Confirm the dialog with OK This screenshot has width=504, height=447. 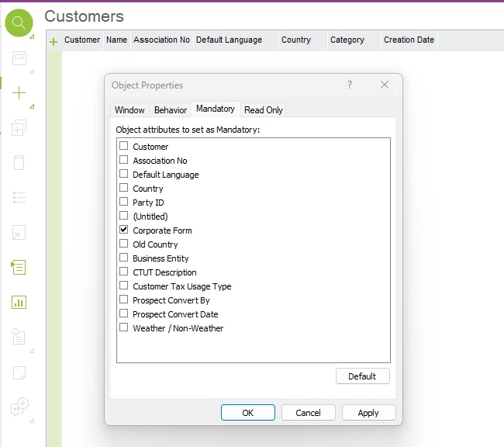pyautogui.click(x=247, y=413)
